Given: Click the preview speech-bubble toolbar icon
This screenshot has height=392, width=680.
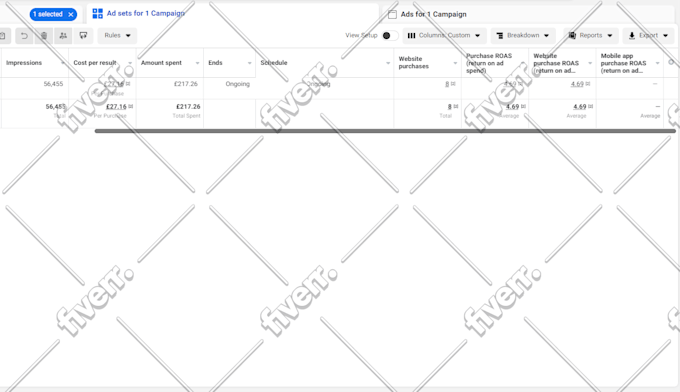Looking at the screenshot, I should pos(83,36).
